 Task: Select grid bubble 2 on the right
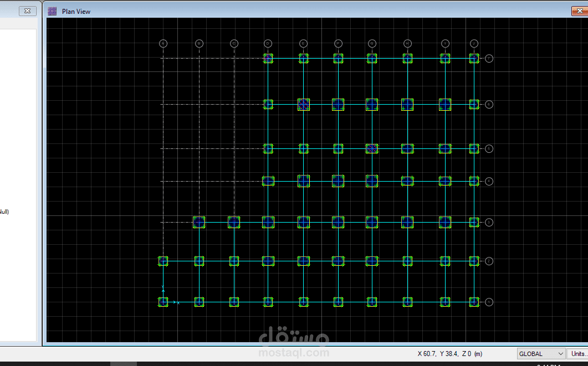click(489, 261)
